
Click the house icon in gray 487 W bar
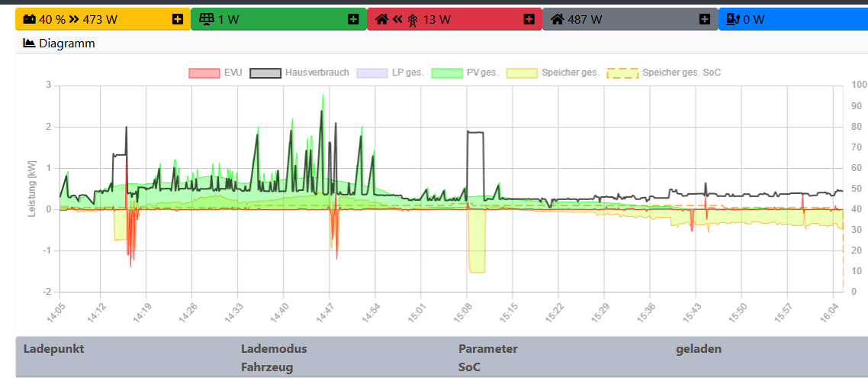558,19
